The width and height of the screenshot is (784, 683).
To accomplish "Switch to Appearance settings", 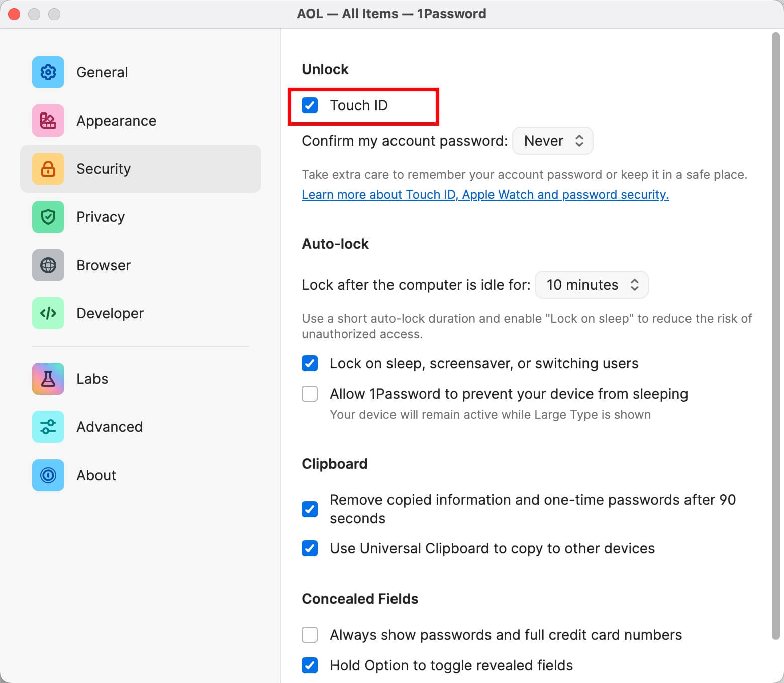I will 141,121.
